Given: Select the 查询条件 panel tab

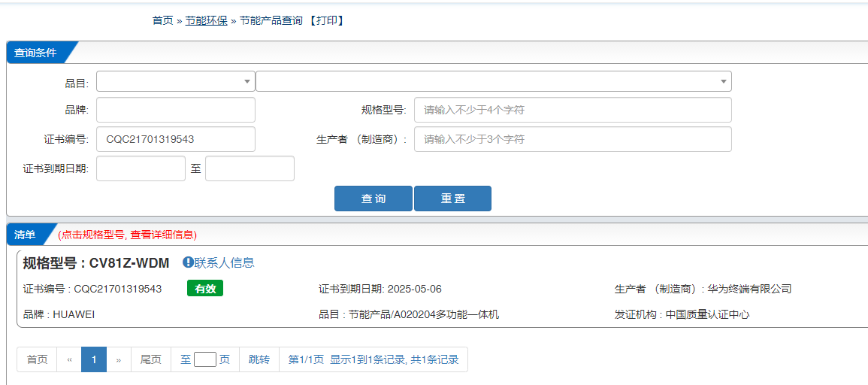Looking at the screenshot, I should [x=35, y=53].
